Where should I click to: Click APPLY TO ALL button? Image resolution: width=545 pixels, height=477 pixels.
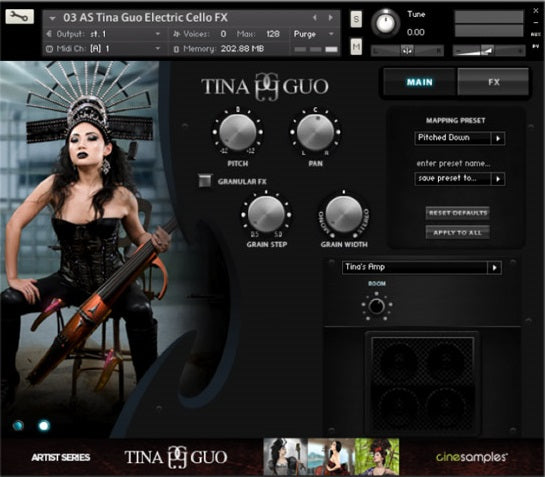coord(458,233)
